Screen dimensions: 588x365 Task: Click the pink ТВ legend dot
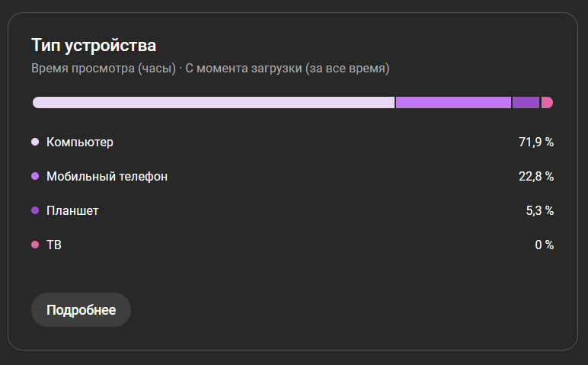click(35, 245)
